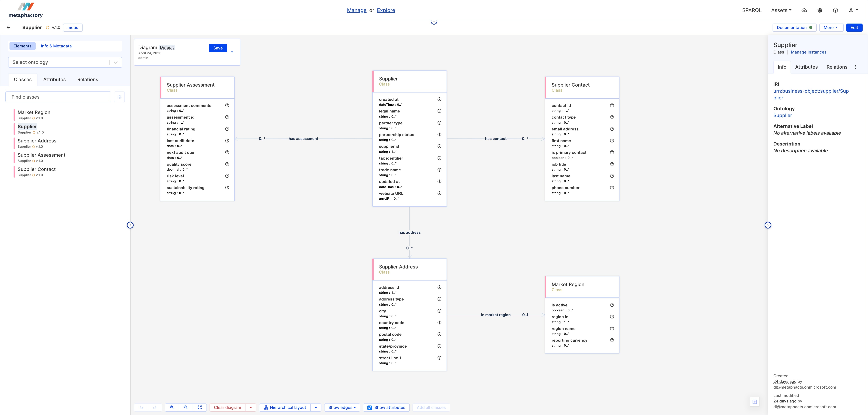Switch to the Elements toggle
This screenshot has height=415, width=868.
click(23, 46)
